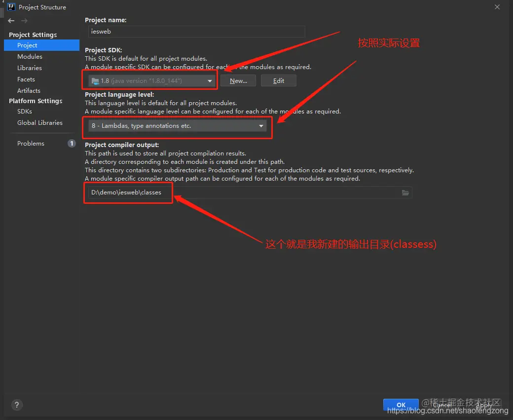Click the Apply button
Viewport: 513px width, 420px height.
484,405
